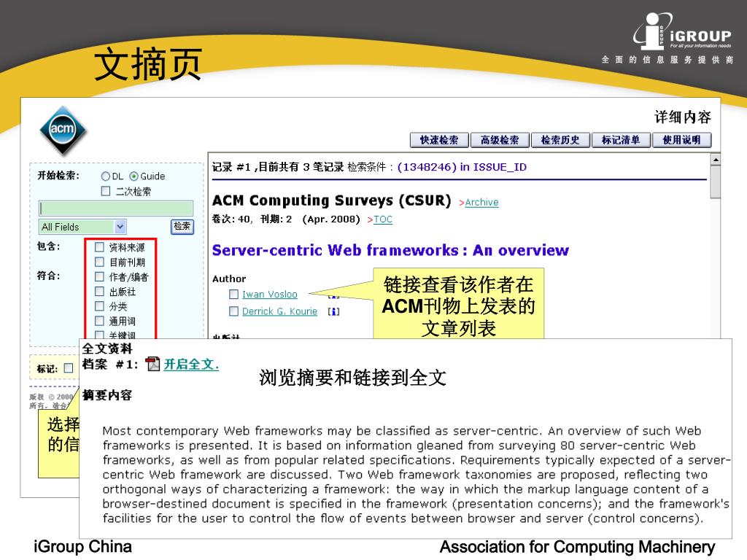Image resolution: width=747 pixels, height=560 pixels.
Task: Check the 资料来源 option
Action: pyautogui.click(x=99, y=246)
